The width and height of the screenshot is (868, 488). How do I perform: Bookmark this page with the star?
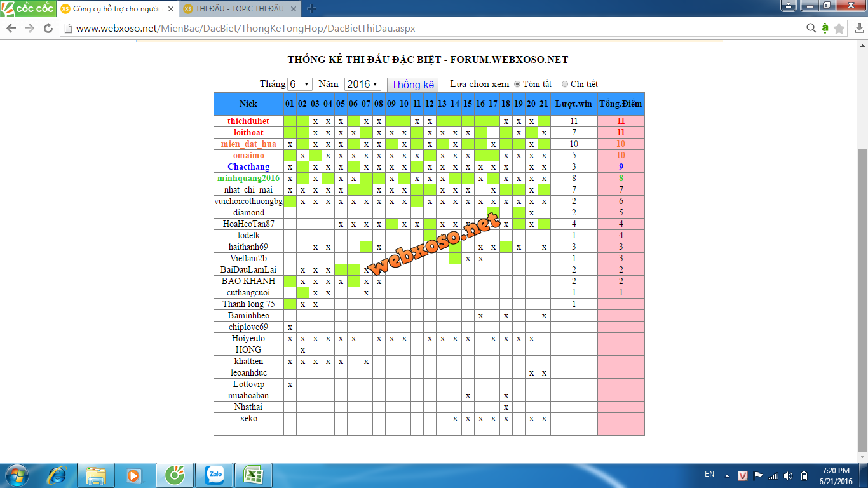839,29
